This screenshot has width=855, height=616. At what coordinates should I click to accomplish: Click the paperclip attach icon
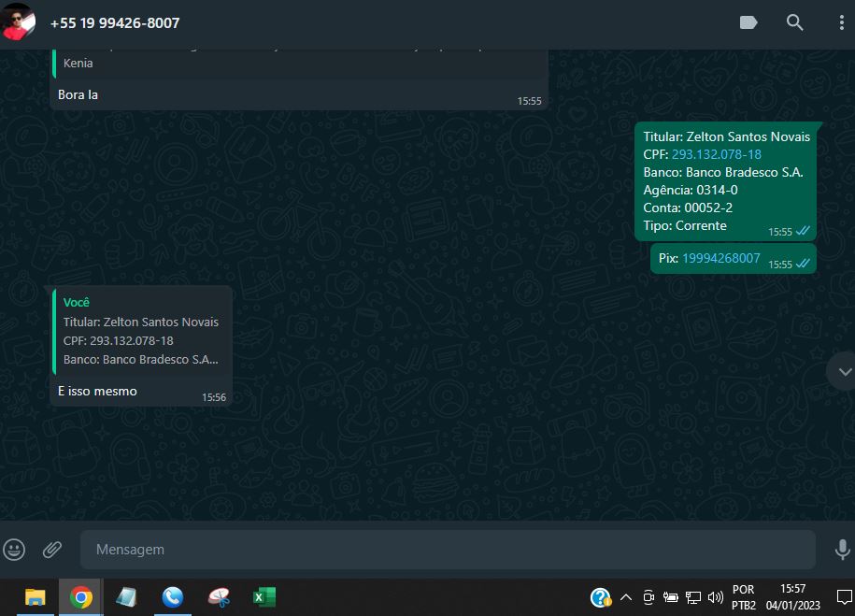(x=52, y=550)
